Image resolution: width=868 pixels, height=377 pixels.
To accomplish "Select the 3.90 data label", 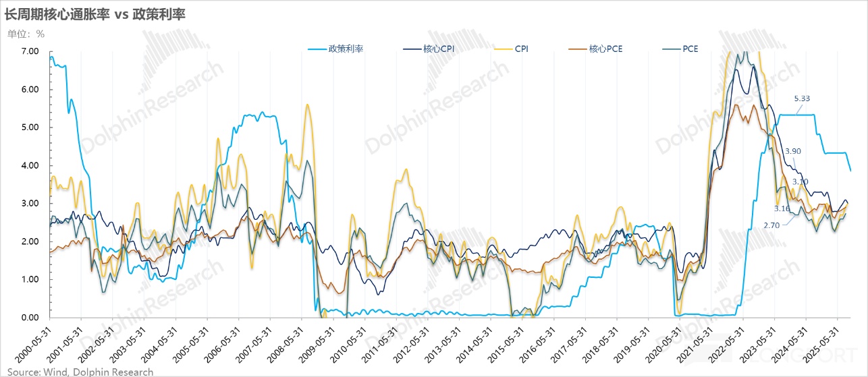I will [x=793, y=152].
